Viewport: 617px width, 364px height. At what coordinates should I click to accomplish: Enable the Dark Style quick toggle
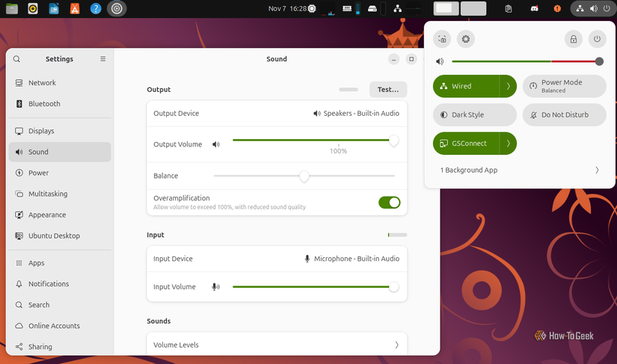coord(475,115)
